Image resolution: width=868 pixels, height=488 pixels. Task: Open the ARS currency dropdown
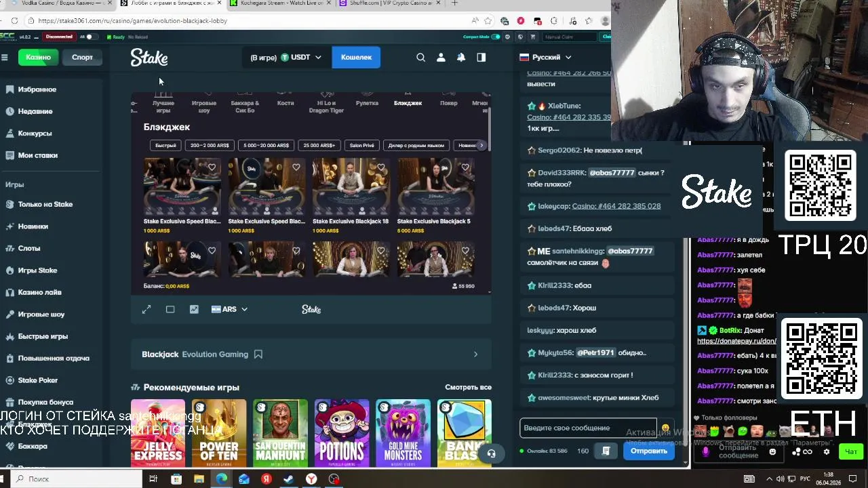[229, 309]
